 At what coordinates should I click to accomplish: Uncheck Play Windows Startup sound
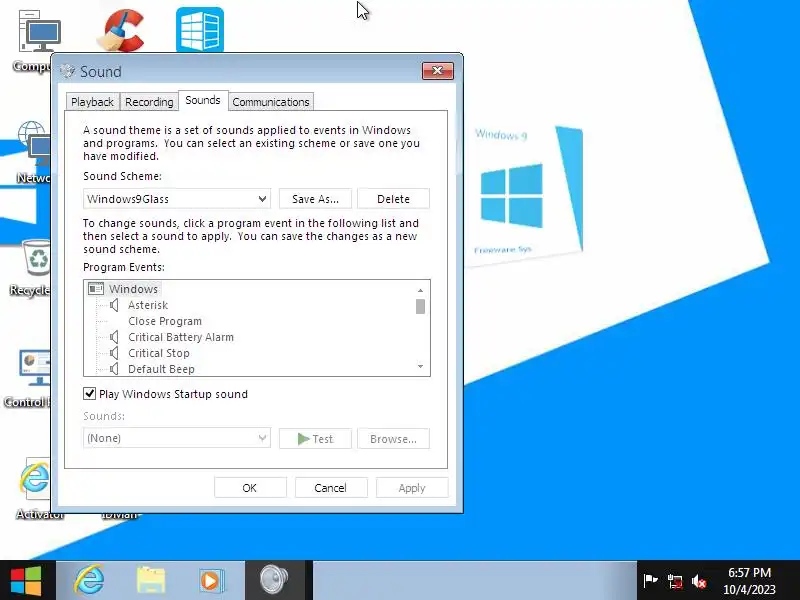89,393
